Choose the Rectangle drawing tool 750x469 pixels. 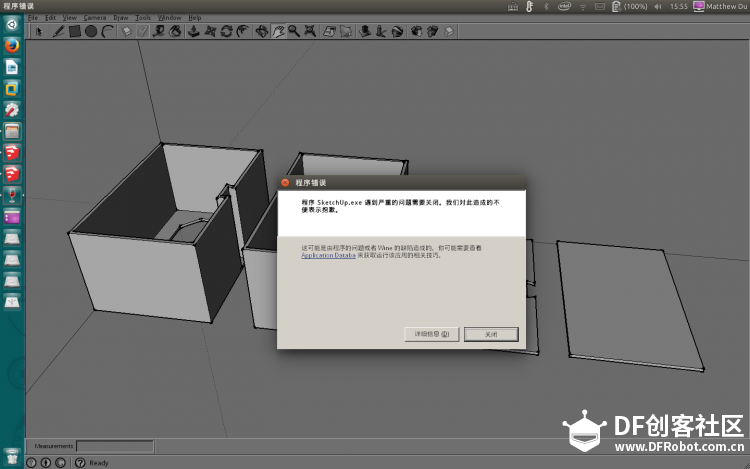tap(75, 32)
